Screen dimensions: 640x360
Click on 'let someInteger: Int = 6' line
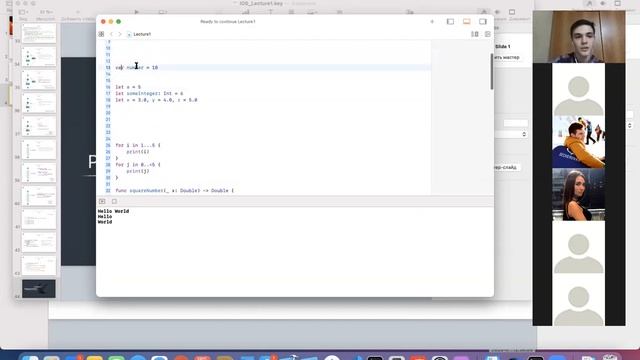149,93
